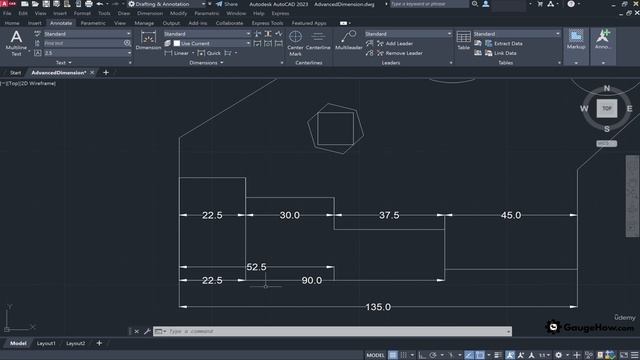Open Customization menu in status bar

pos(635,355)
